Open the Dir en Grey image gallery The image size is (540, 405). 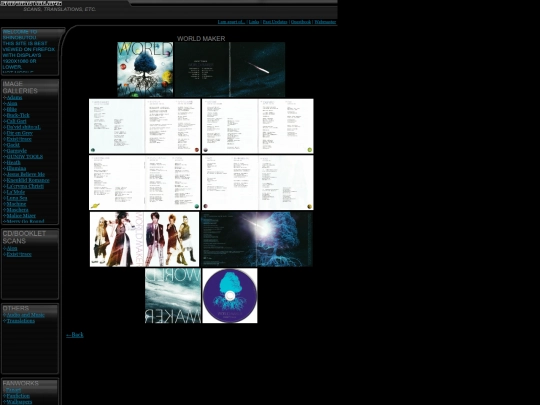(x=20, y=133)
